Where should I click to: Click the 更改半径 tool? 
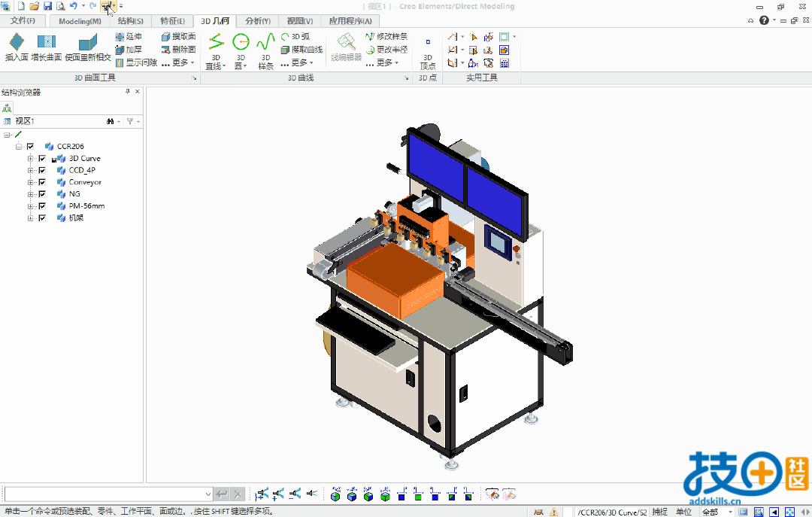386,49
